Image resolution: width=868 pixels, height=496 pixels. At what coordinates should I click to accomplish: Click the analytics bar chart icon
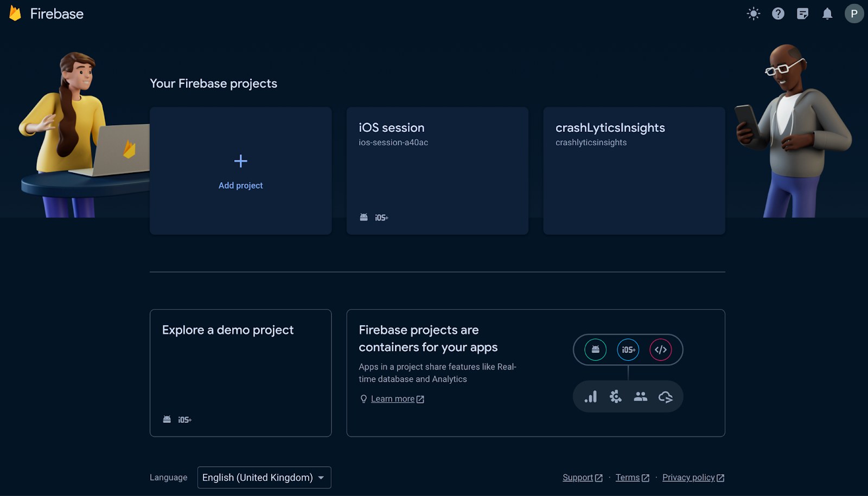pos(591,397)
